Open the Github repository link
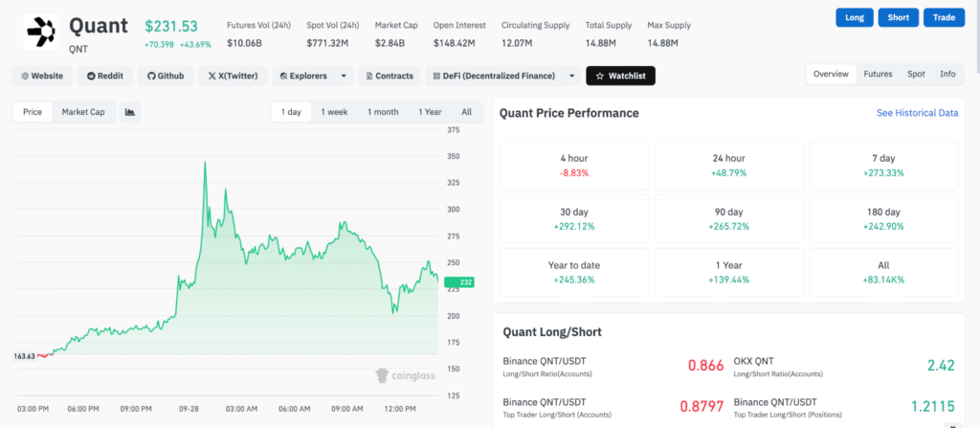The height and width of the screenshot is (428, 980). click(166, 76)
